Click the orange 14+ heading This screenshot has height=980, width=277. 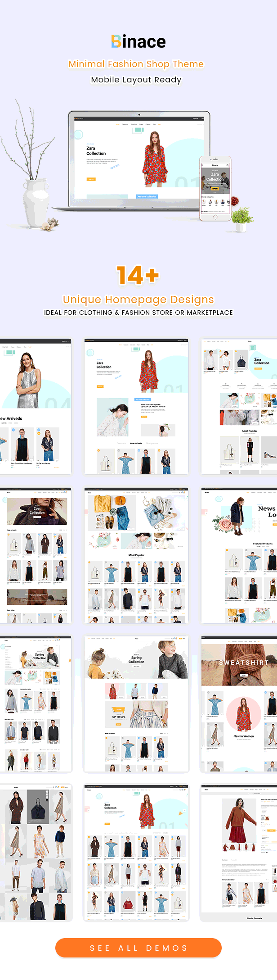click(138, 275)
